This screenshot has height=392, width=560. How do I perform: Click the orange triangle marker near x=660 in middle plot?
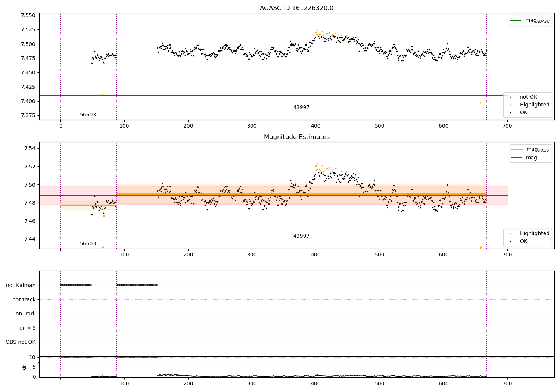[x=480, y=248]
